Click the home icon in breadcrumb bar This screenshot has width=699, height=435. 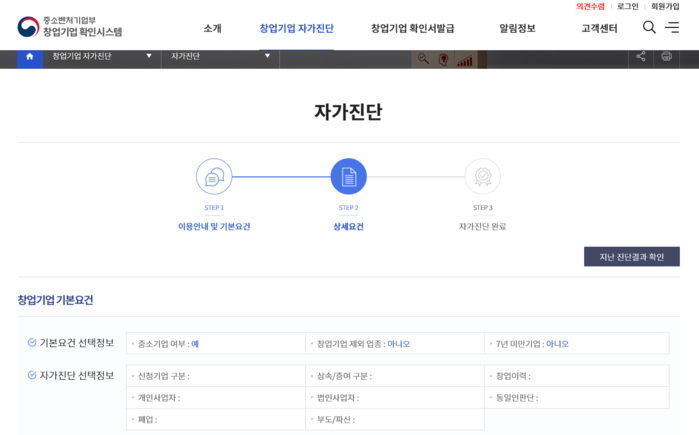[30, 56]
